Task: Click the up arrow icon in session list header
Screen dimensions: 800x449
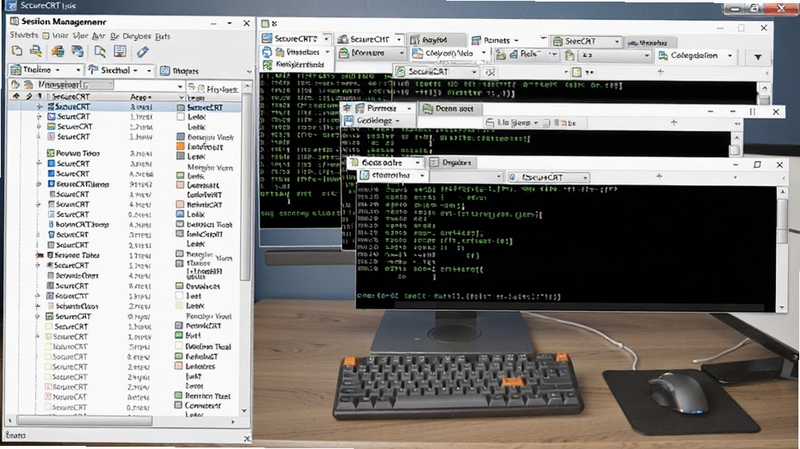Action: coord(16,96)
